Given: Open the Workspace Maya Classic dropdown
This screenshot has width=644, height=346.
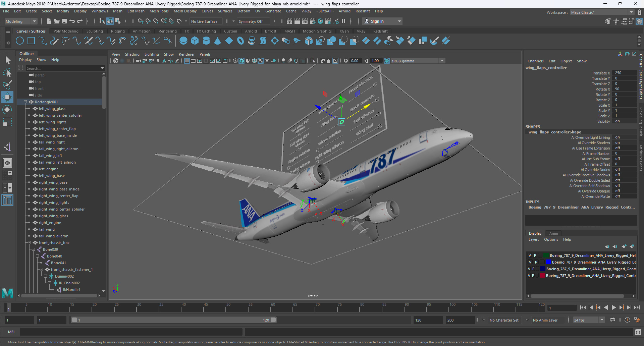Looking at the screenshot, I should click(602, 12).
